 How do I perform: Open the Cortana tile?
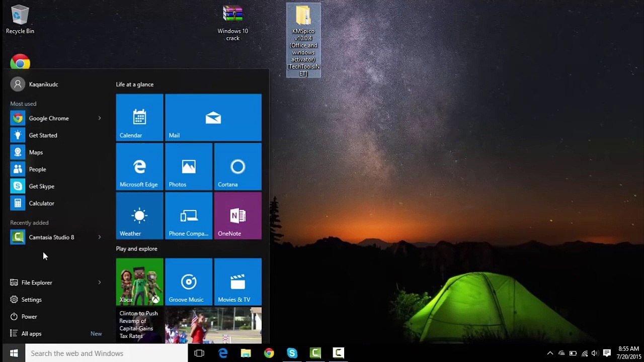238,166
